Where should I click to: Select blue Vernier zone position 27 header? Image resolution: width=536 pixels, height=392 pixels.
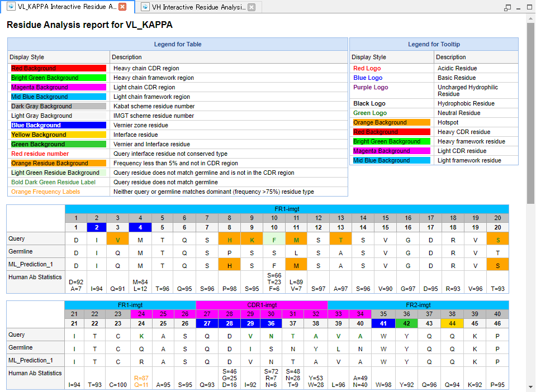(x=207, y=323)
